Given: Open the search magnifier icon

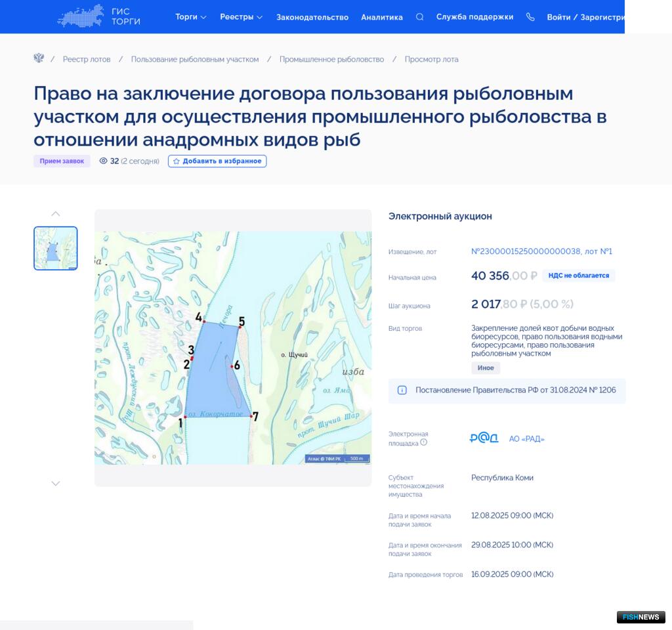Looking at the screenshot, I should click(420, 17).
